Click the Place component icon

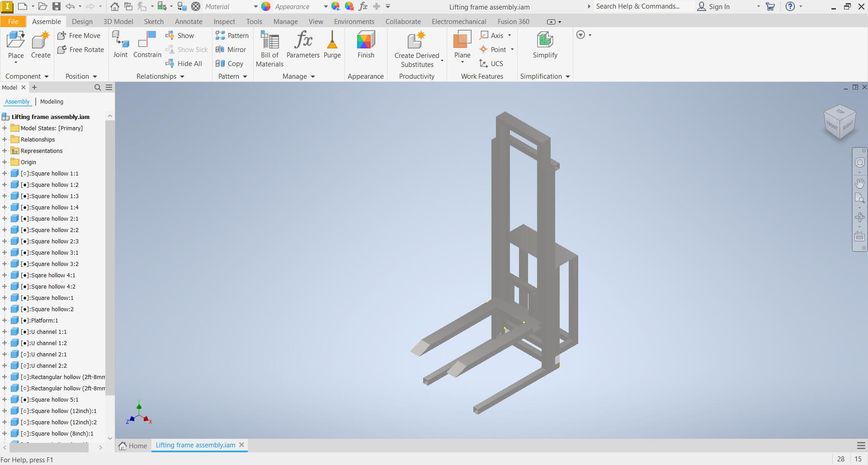[x=16, y=41]
